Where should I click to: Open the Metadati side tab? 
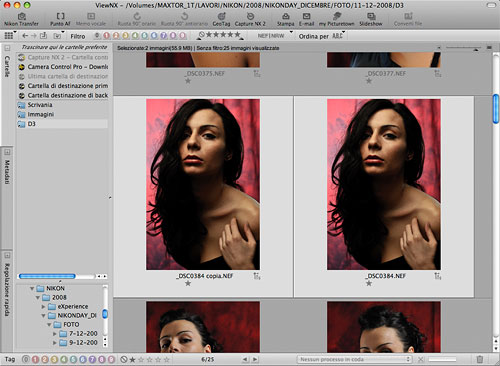click(7, 171)
